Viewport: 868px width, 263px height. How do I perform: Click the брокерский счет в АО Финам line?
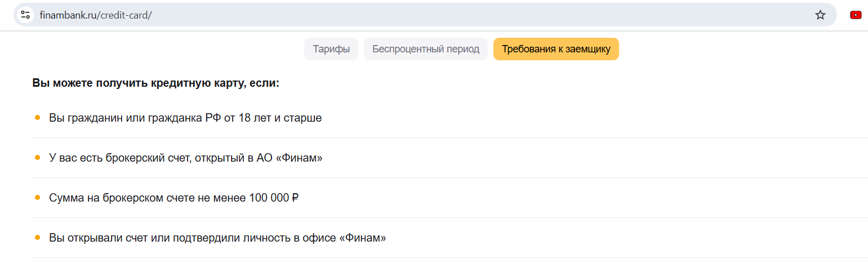185,158
